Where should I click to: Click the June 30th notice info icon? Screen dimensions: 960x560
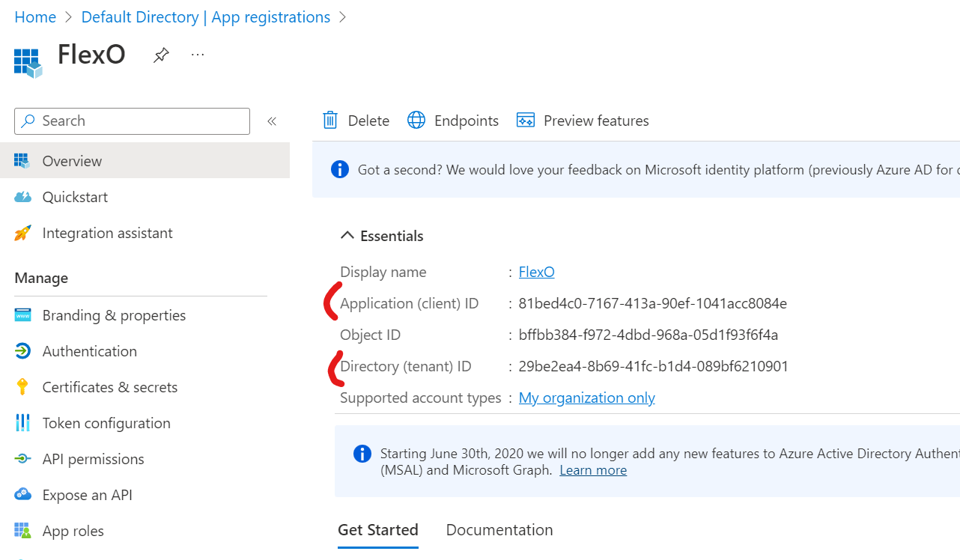coord(362,454)
